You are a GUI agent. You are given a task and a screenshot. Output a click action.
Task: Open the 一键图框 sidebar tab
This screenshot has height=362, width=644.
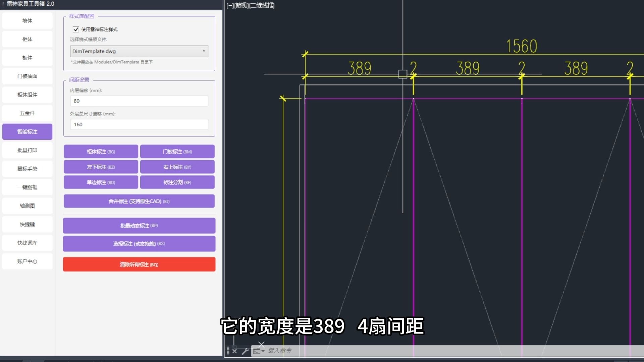pos(27,187)
